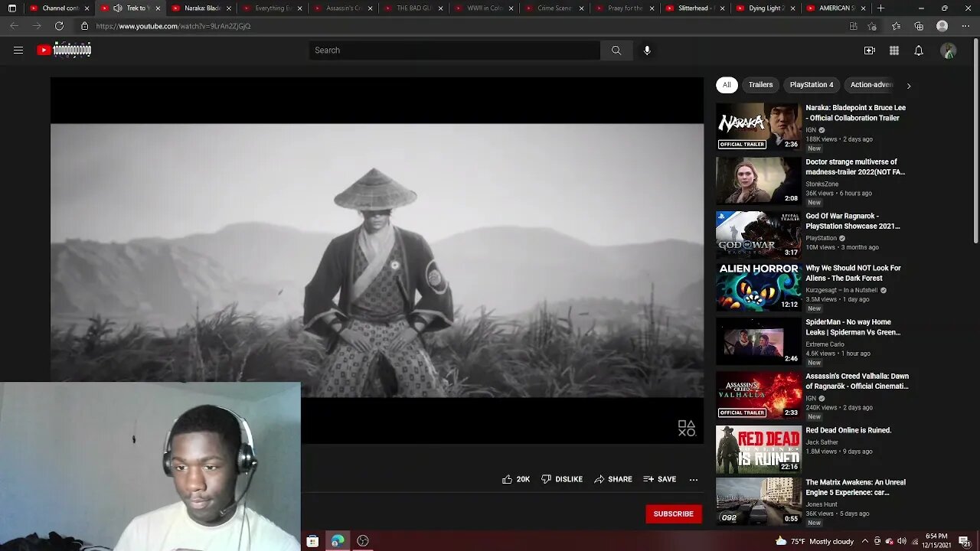Go back with the browser back arrow
The image size is (980, 551).
coord(14,26)
